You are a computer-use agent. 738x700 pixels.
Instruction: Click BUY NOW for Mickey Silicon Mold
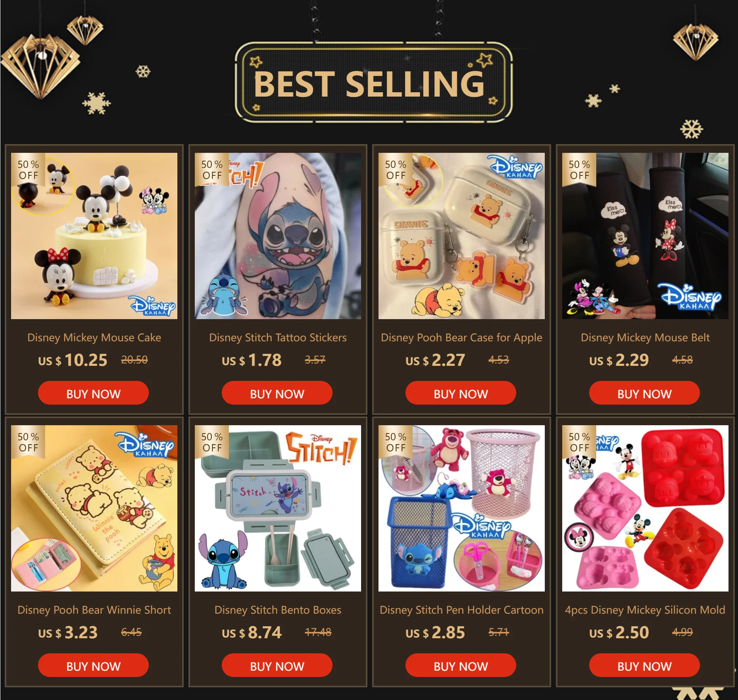tap(645, 666)
